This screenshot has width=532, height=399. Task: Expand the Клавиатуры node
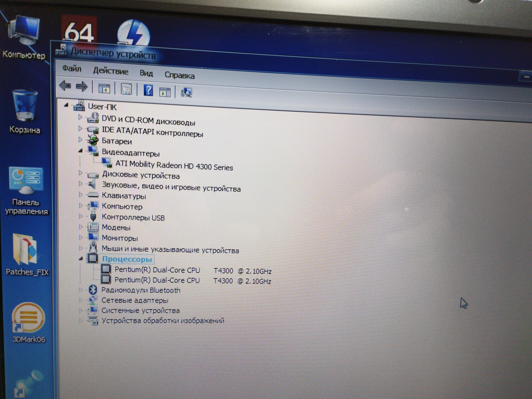point(81,195)
